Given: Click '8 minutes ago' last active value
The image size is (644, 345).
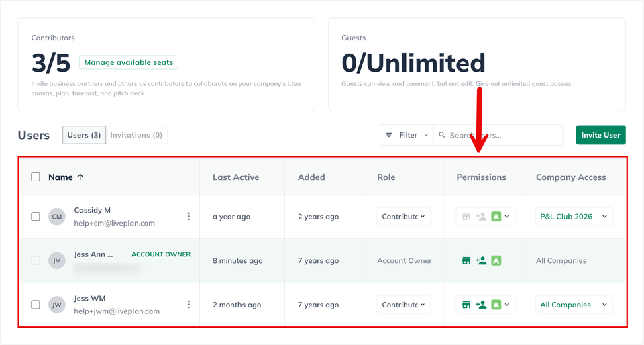Looking at the screenshot, I should (x=237, y=261).
